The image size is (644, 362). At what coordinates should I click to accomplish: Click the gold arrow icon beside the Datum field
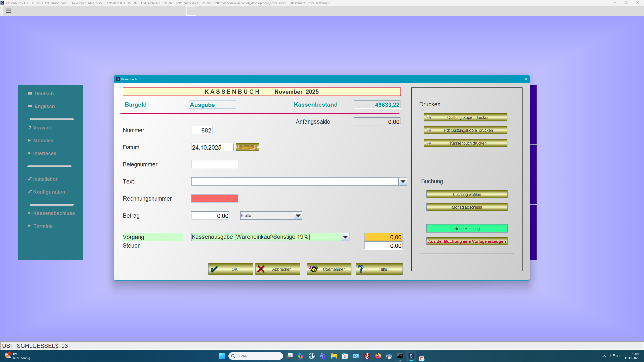247,147
